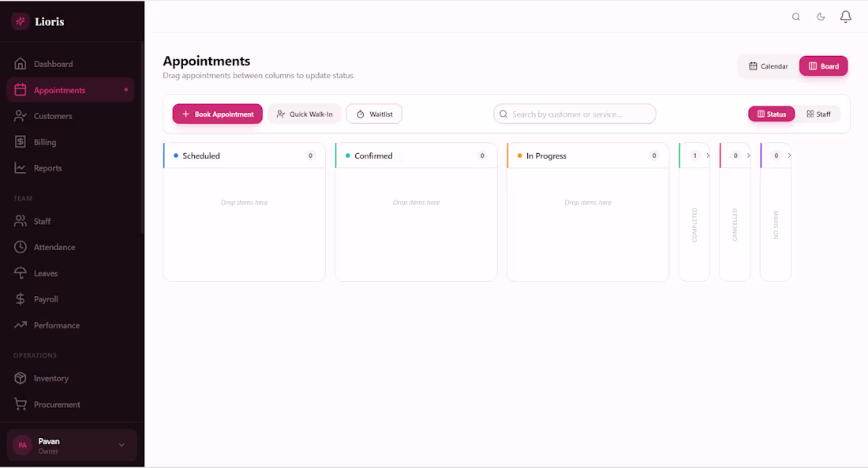Open the Payroll page
Image resolution: width=868 pixels, height=468 pixels.
coord(71,299)
